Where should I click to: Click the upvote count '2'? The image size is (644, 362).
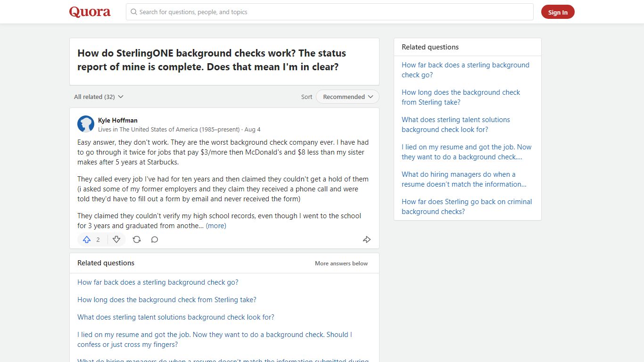point(98,239)
